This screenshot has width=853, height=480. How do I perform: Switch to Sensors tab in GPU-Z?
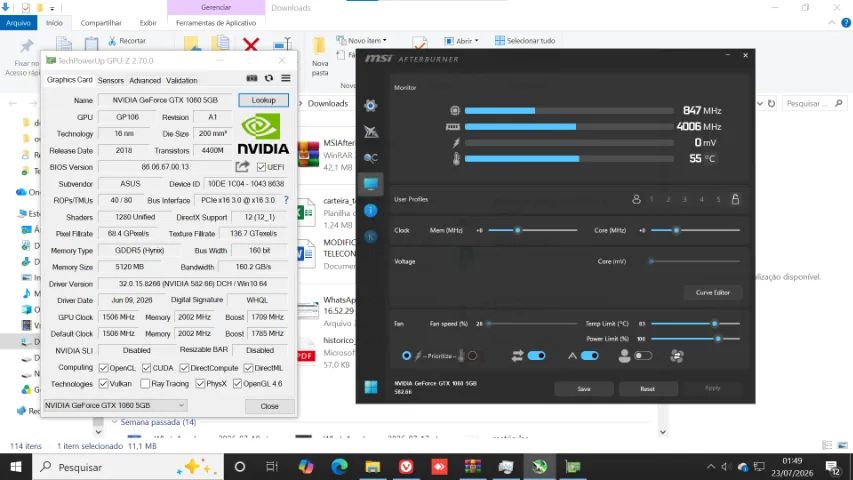click(111, 81)
